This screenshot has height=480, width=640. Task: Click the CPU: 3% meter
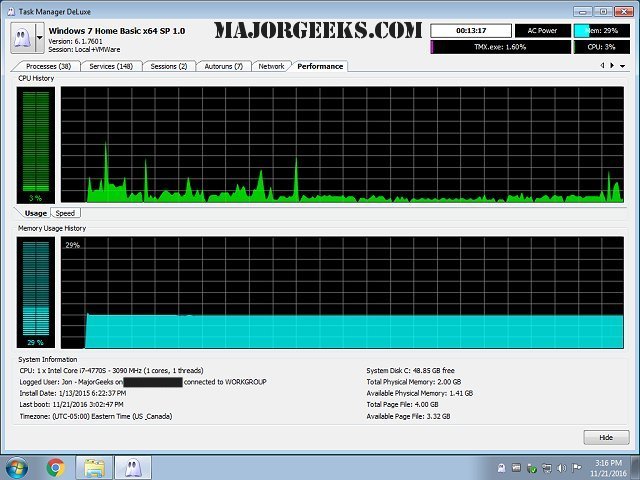[x=602, y=47]
